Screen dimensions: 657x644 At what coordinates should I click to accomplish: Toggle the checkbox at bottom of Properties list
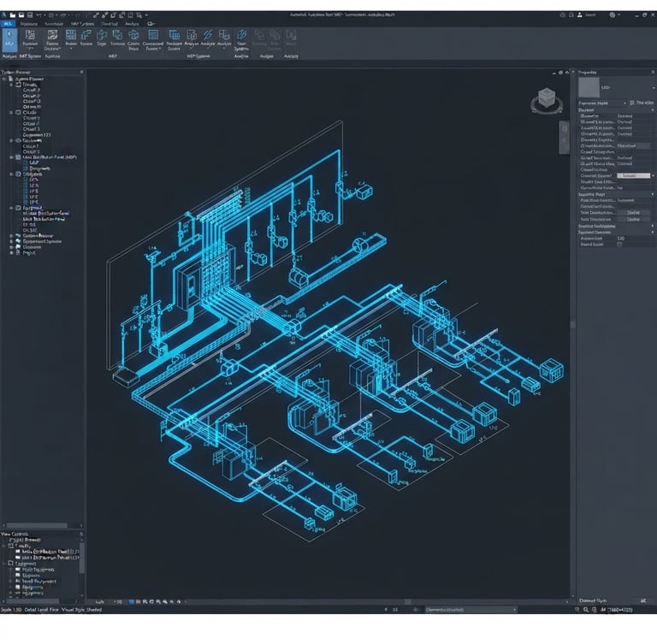click(619, 245)
